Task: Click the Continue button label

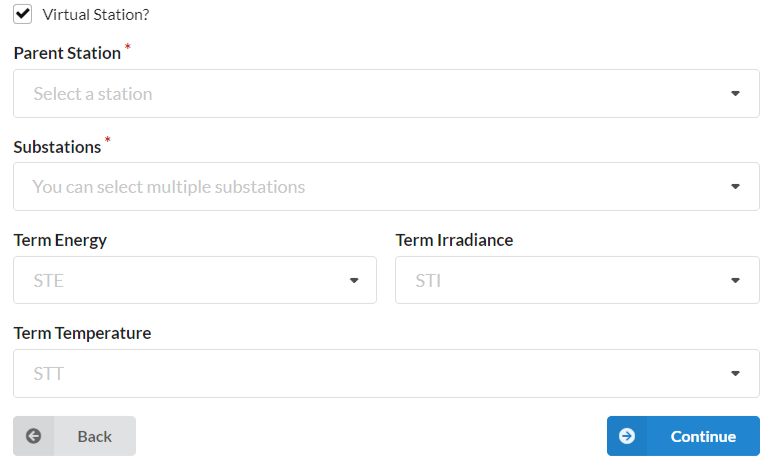Action: (703, 436)
